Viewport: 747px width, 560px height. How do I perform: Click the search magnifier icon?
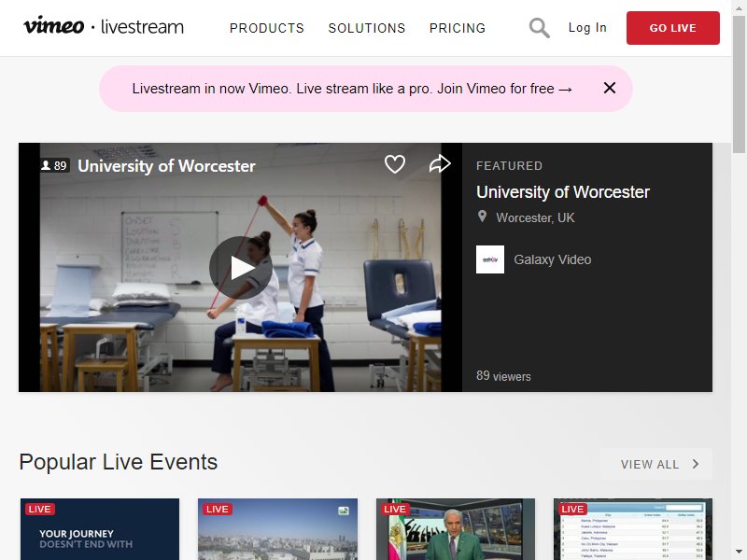pyautogui.click(x=540, y=28)
